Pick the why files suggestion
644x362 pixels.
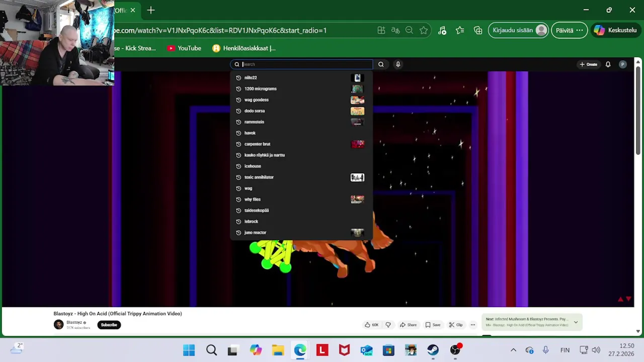tap(301, 200)
